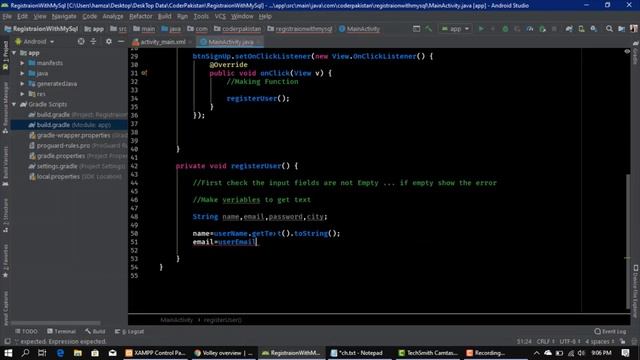640x360 pixels.
Task: Start debugging with the green bug icon
Action: pyautogui.click(x=505, y=29)
